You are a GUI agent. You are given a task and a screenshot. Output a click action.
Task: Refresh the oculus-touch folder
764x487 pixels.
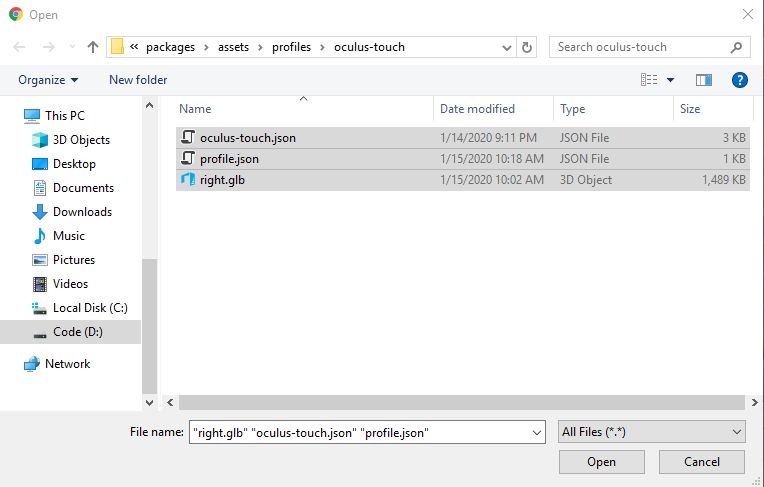[x=527, y=47]
